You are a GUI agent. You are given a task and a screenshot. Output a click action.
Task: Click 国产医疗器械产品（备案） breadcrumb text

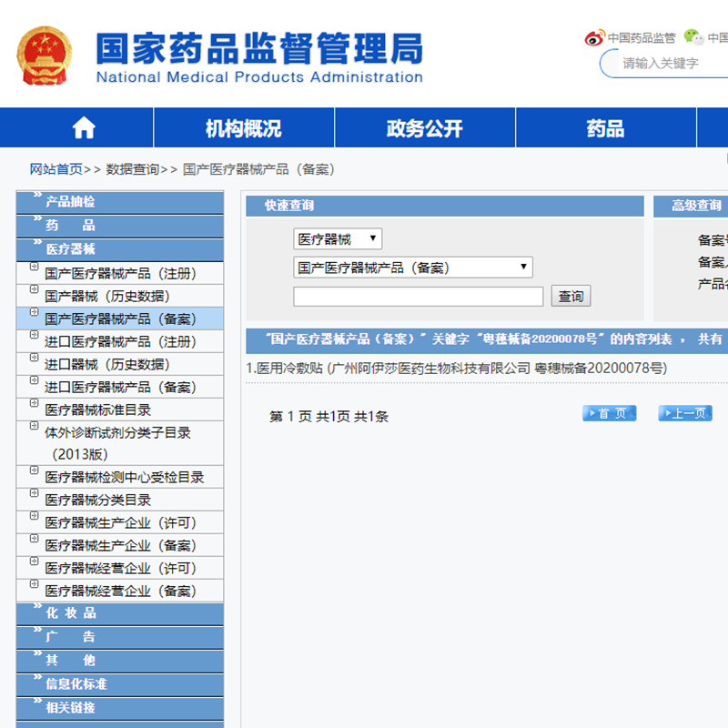tap(258, 169)
